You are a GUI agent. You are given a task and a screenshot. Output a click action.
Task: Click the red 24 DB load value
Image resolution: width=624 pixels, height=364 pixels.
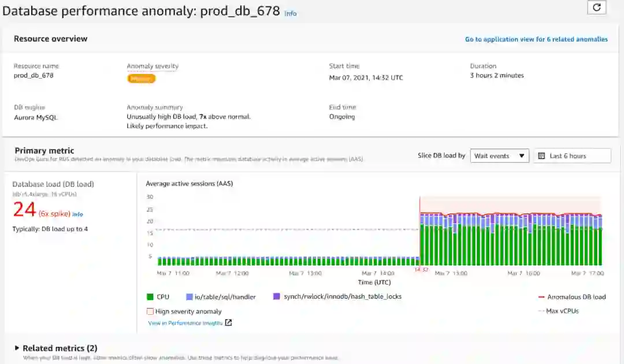[x=24, y=209]
